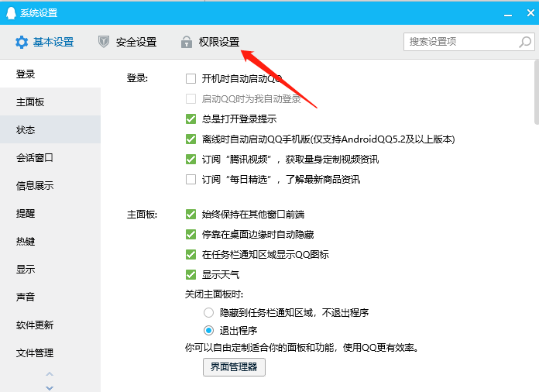Close the 系统设置 window
The height and width of the screenshot is (392, 539).
point(530,13)
